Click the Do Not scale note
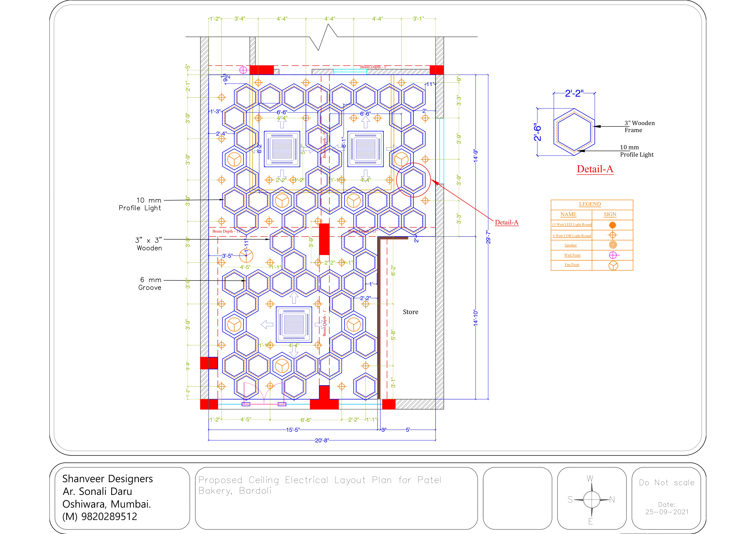Viewport: 756px width, 534px height. tap(666, 483)
